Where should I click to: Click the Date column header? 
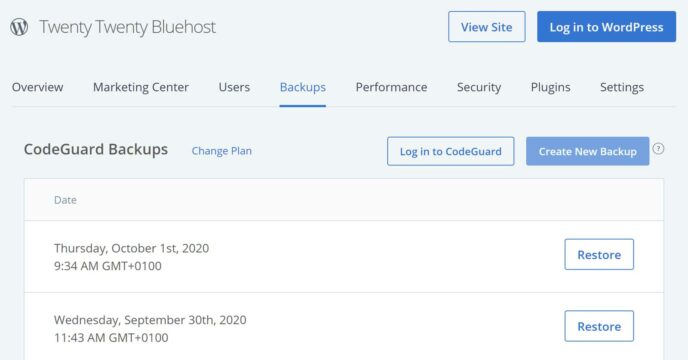coord(65,200)
